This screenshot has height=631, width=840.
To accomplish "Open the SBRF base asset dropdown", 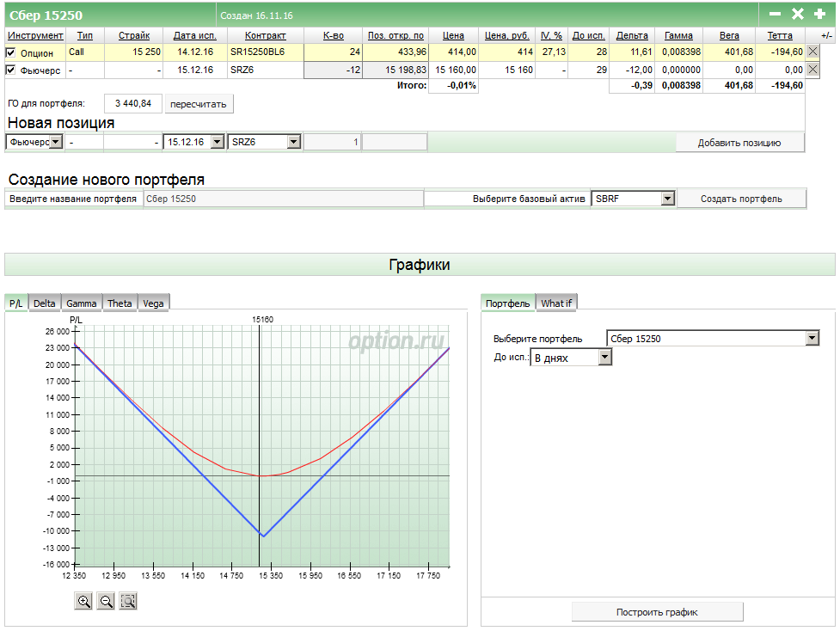I will (x=633, y=199).
